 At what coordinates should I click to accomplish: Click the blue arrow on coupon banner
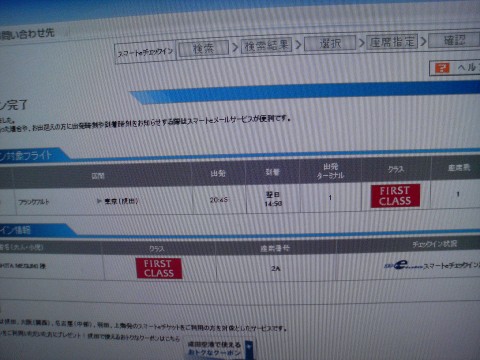click(249, 349)
